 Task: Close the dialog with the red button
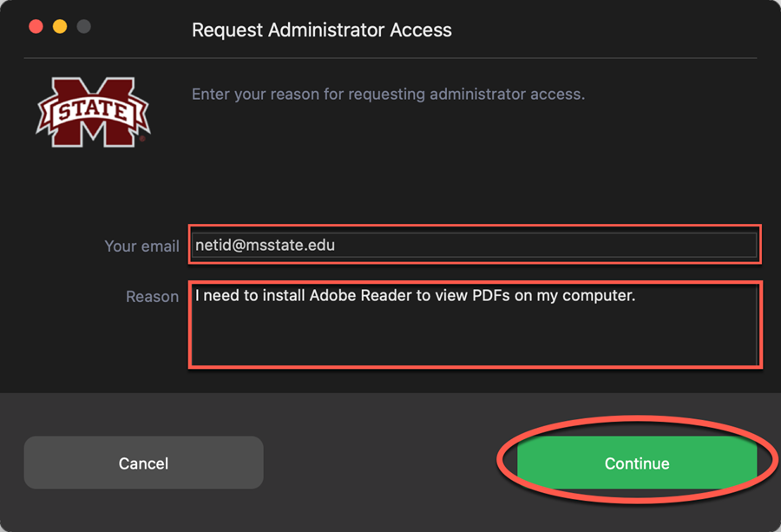point(36,26)
